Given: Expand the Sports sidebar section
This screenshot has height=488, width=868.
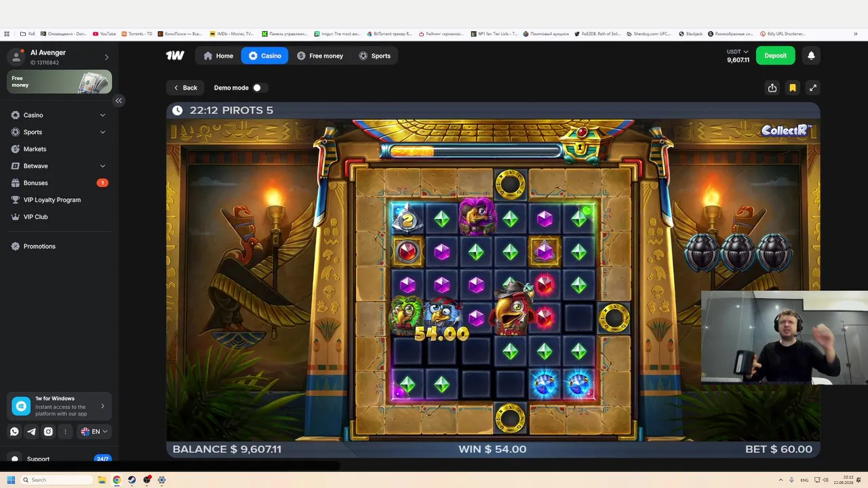Looking at the screenshot, I should coord(102,132).
